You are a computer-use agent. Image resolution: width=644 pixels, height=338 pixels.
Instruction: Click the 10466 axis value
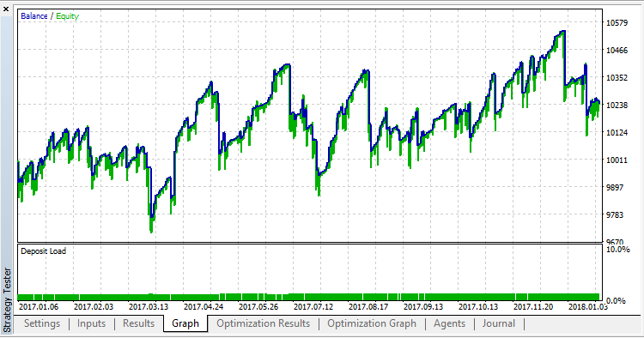tap(617, 51)
